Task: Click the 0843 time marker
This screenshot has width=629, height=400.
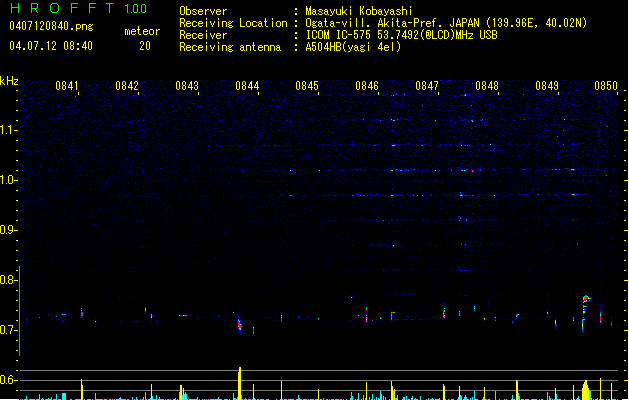Action: point(187,86)
